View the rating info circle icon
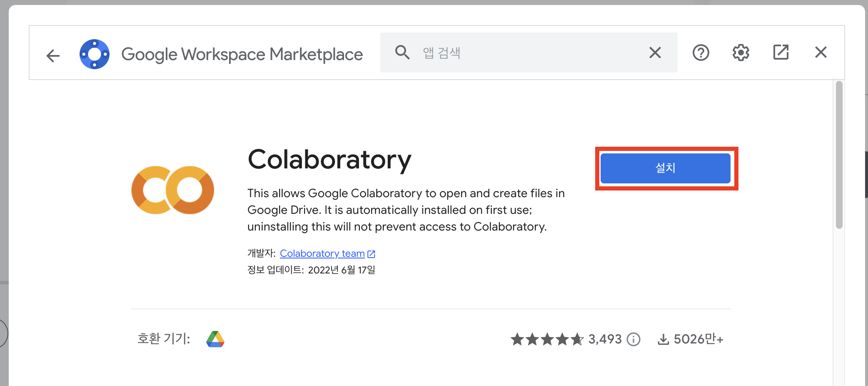The image size is (868, 386). click(634, 339)
